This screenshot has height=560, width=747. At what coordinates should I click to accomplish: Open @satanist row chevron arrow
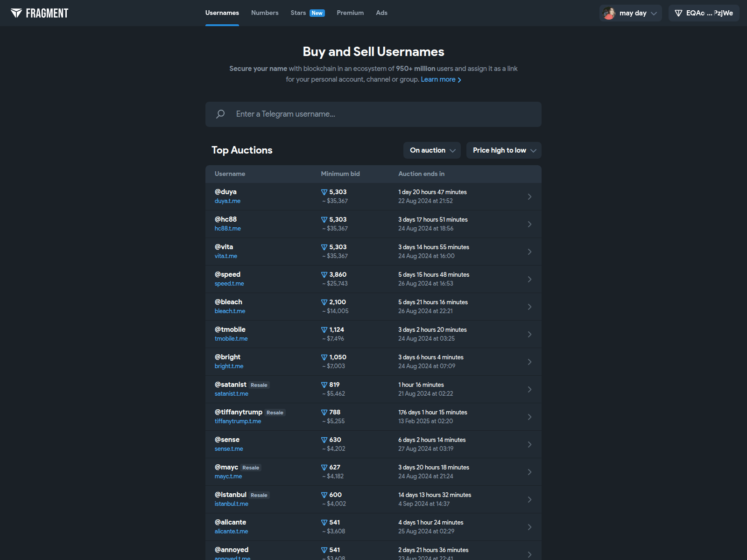529,389
